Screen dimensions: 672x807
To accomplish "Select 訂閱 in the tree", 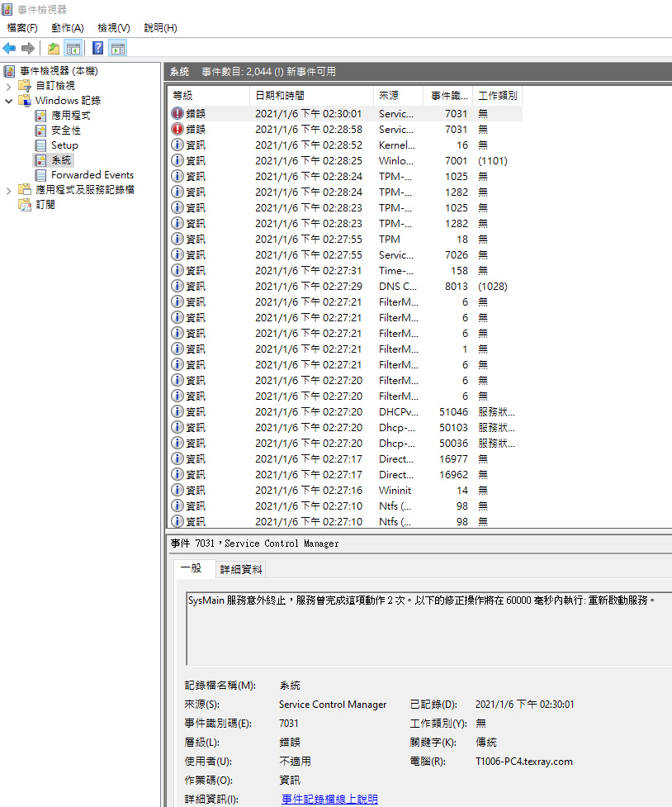I will click(45, 205).
